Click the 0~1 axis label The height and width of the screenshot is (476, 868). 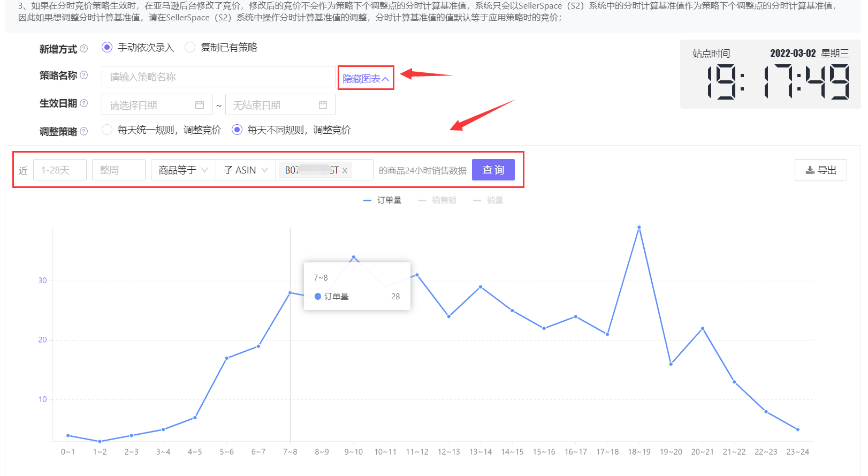click(x=68, y=452)
